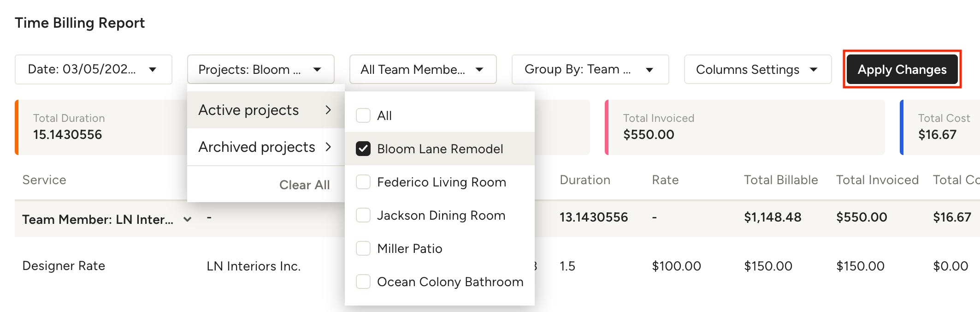Check the Federico Living Room checkbox
Screen dimensions: 980x312
pyautogui.click(x=363, y=182)
